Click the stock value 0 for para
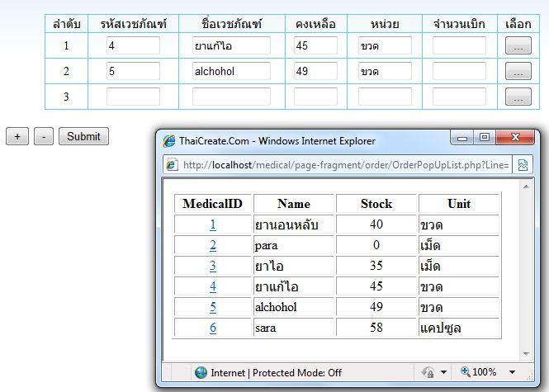 [376, 245]
